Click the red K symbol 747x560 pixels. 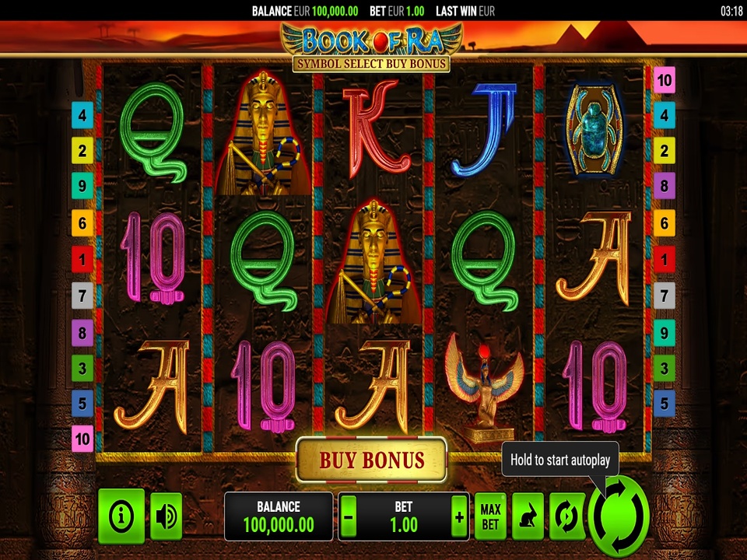coord(375,128)
